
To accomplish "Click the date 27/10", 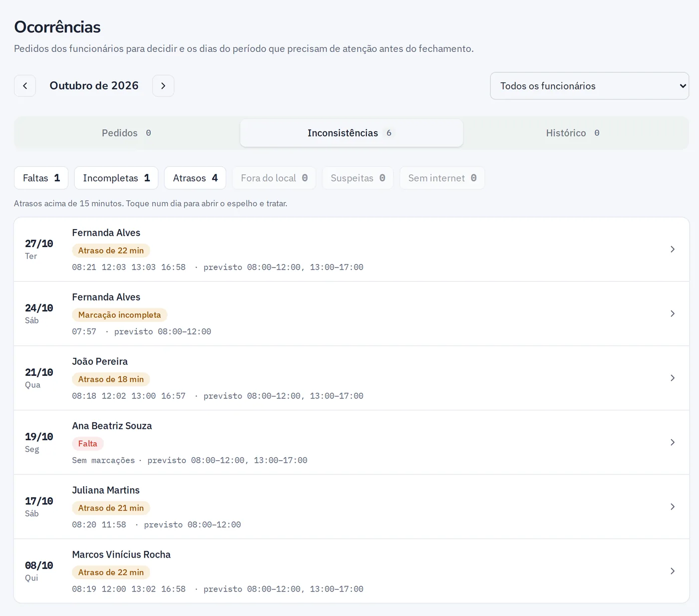I will pos(39,244).
